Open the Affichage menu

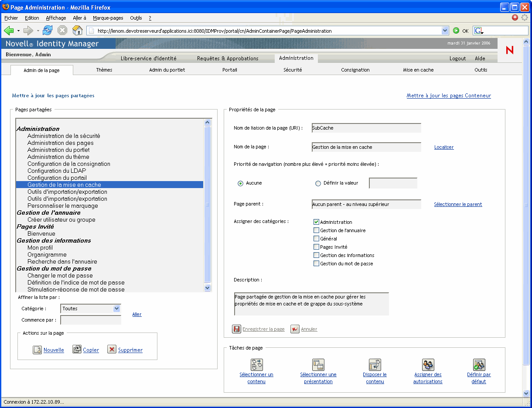56,18
